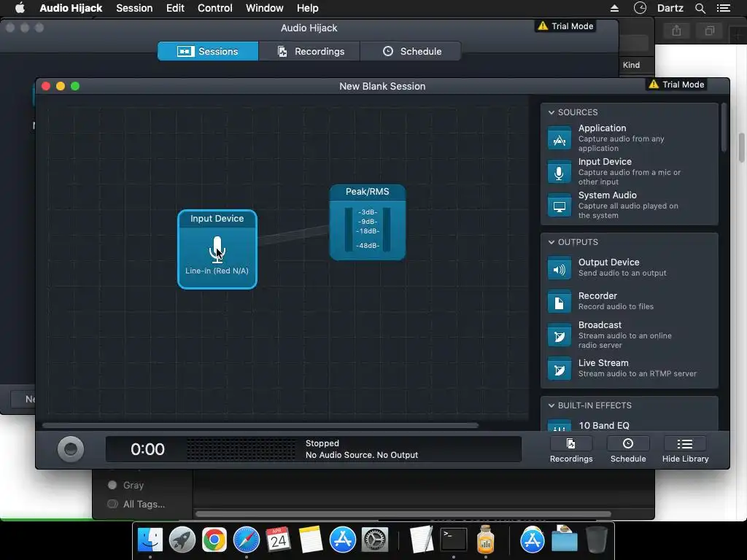
Task: Add the System Audio source block
Action: (x=629, y=205)
